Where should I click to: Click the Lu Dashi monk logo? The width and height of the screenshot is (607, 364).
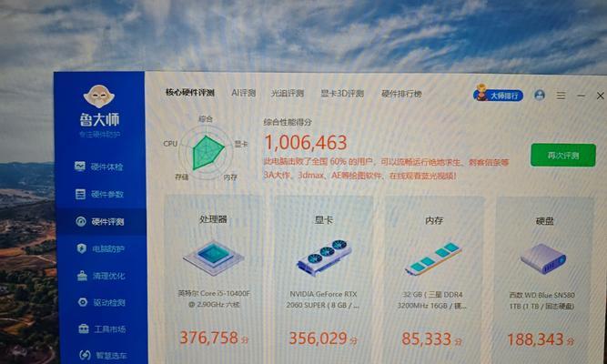coord(98,96)
